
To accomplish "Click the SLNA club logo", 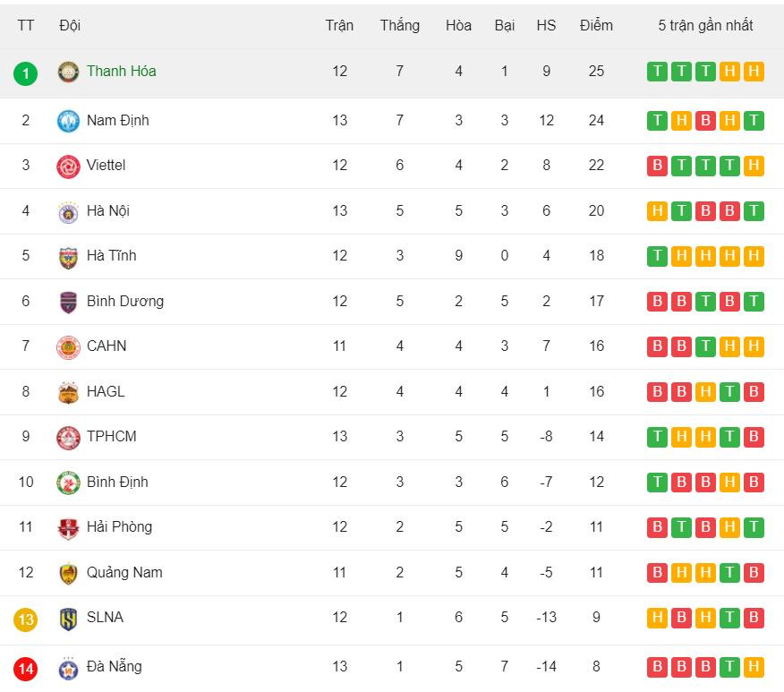I will 68,619.
